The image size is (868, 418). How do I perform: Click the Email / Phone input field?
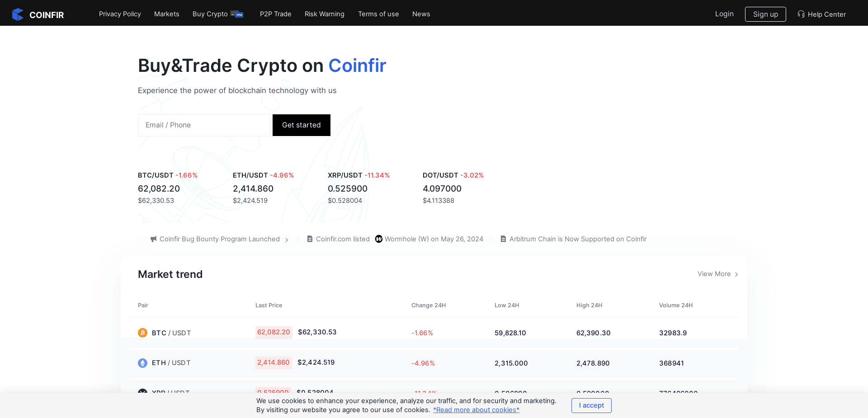[x=204, y=125]
